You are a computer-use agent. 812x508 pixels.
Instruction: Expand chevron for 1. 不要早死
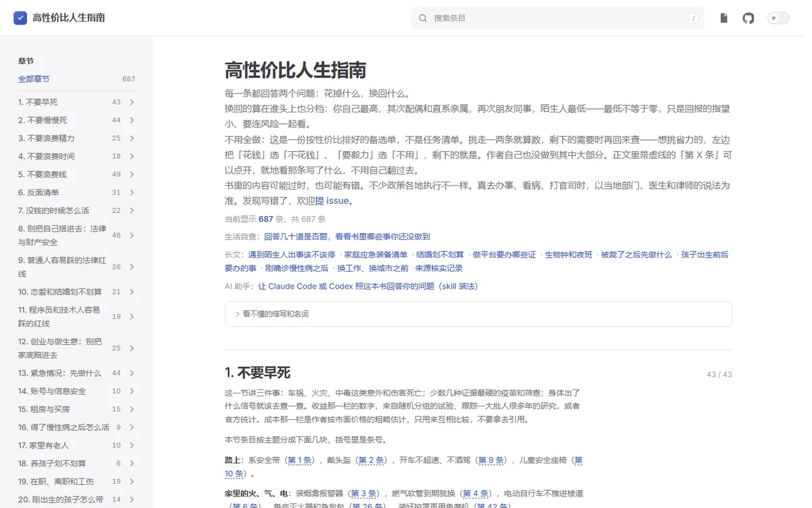131,102
